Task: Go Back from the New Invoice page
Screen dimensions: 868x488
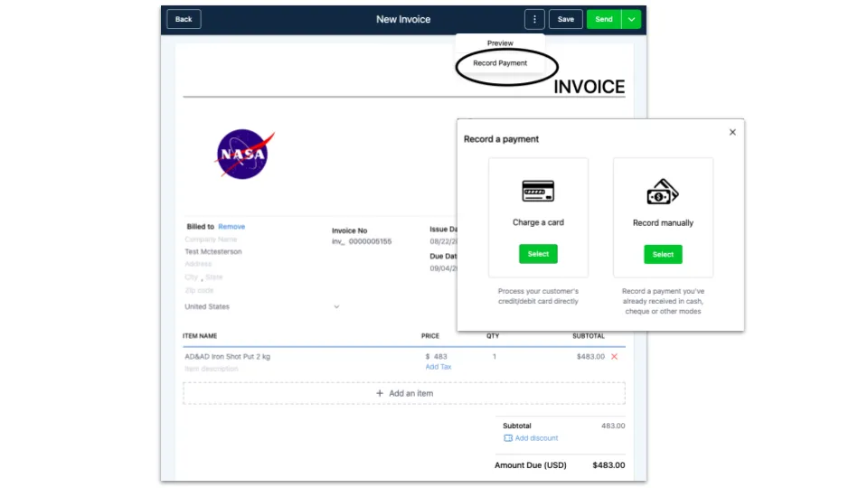Action: coord(184,19)
